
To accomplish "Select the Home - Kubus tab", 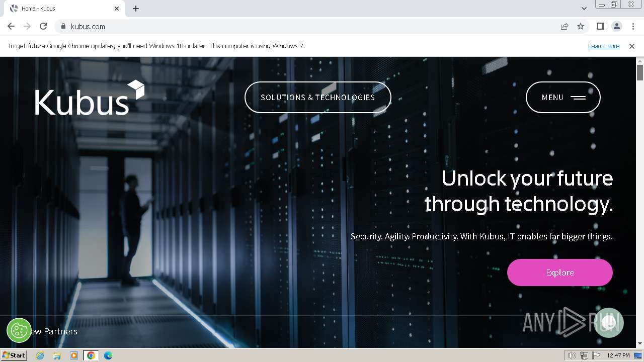I will 64,9.
